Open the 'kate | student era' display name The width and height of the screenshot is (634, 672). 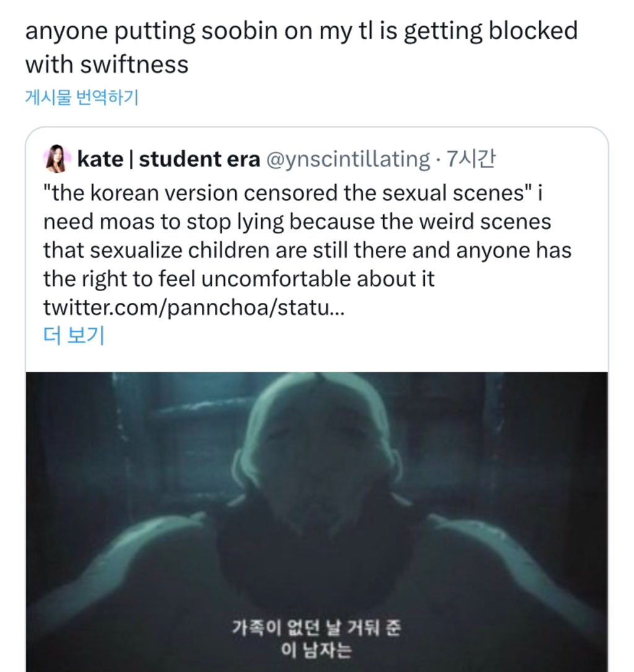click(168, 160)
